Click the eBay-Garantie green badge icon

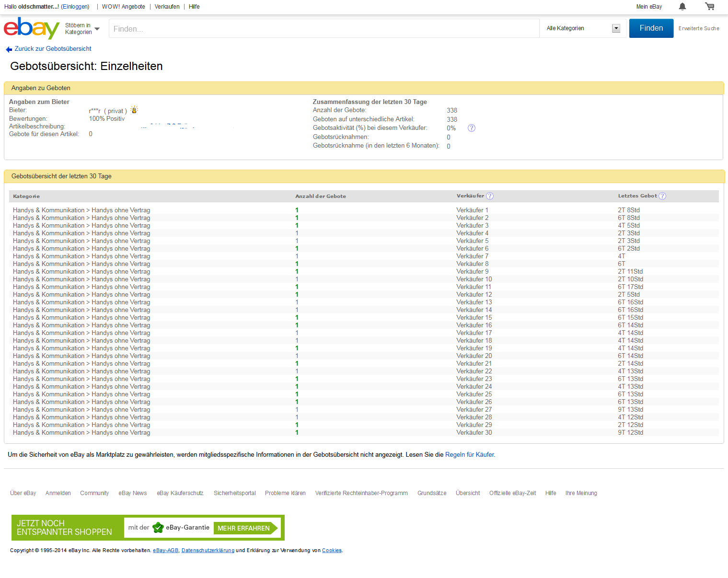(158, 528)
